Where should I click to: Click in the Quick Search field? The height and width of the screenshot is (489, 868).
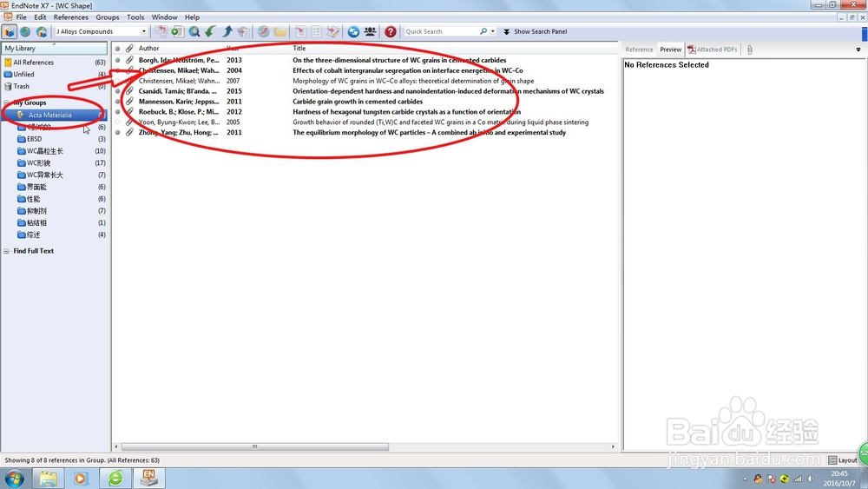pyautogui.click(x=442, y=31)
